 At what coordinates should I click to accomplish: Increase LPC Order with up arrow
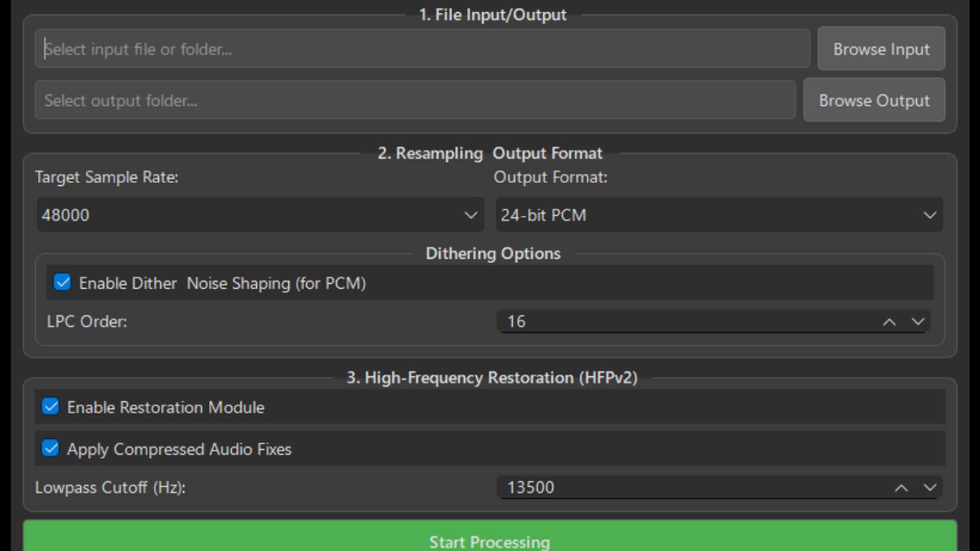click(889, 322)
